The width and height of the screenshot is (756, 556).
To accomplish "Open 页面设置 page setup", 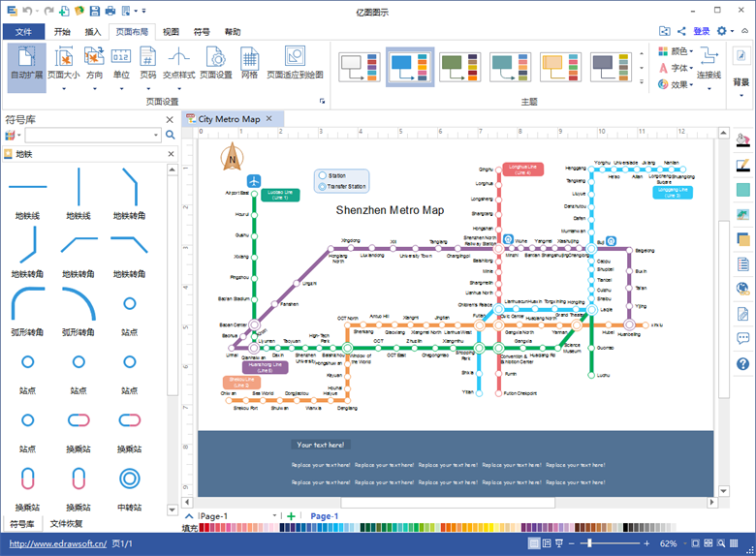I will (216, 63).
